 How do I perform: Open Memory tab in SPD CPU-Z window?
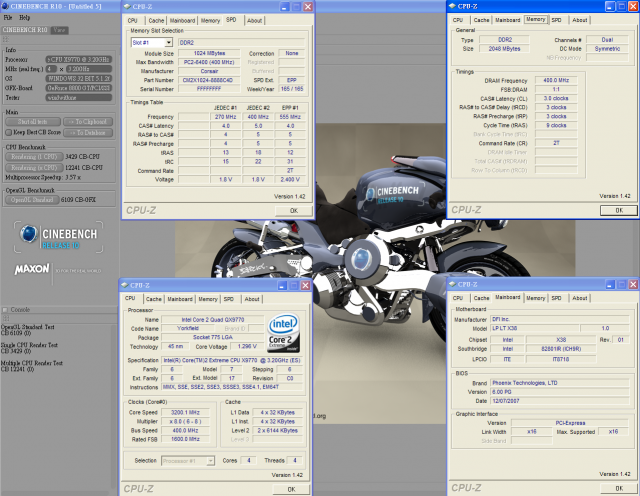[x=210, y=20]
